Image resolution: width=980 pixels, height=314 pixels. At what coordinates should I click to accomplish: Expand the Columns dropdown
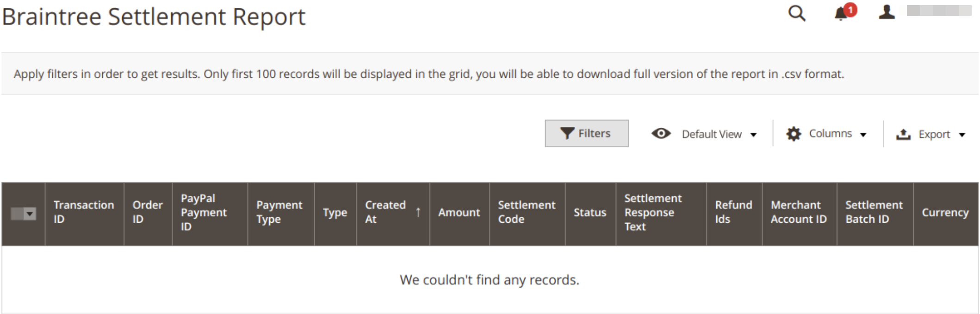(x=863, y=135)
